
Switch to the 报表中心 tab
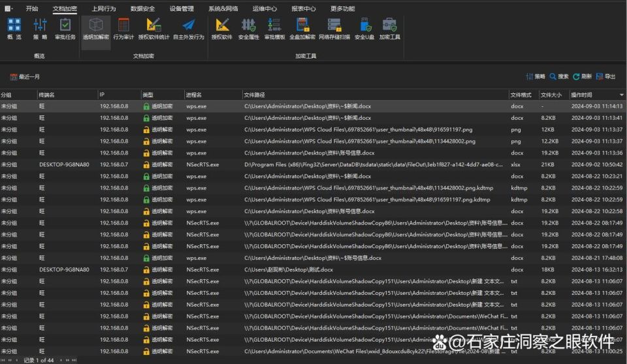point(304,8)
